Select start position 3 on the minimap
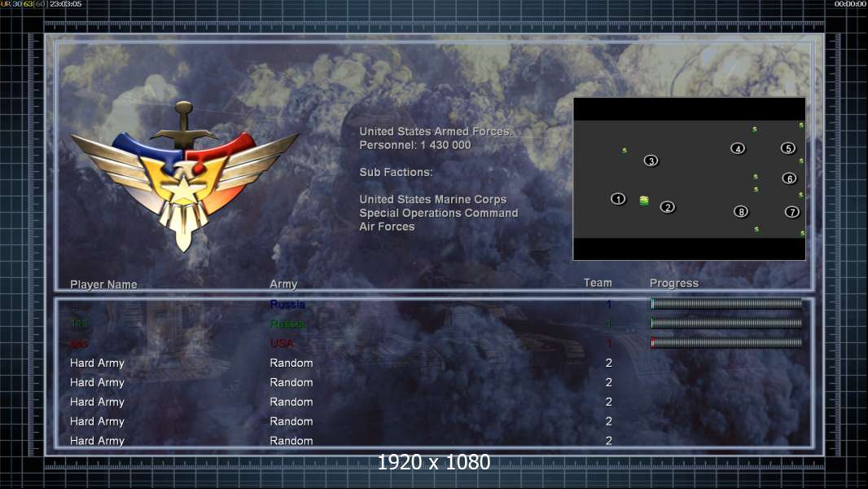 point(651,161)
